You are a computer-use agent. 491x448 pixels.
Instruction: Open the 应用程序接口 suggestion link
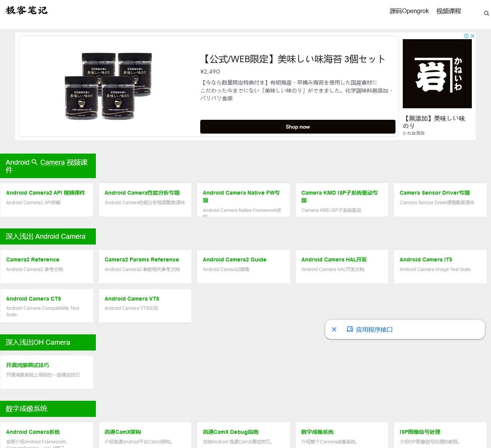374,329
